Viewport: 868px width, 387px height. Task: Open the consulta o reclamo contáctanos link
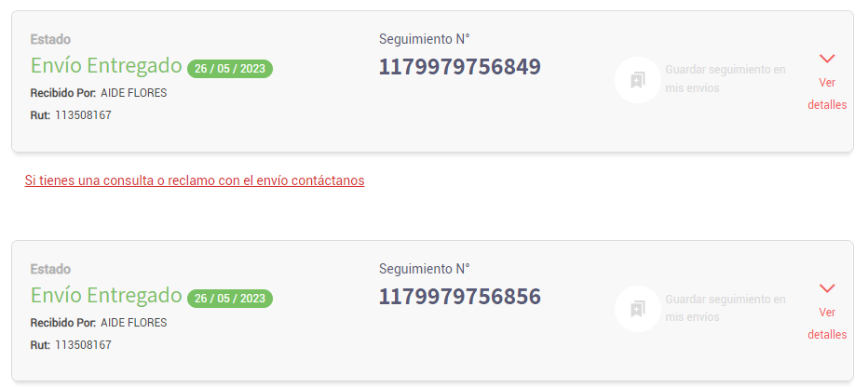195,180
